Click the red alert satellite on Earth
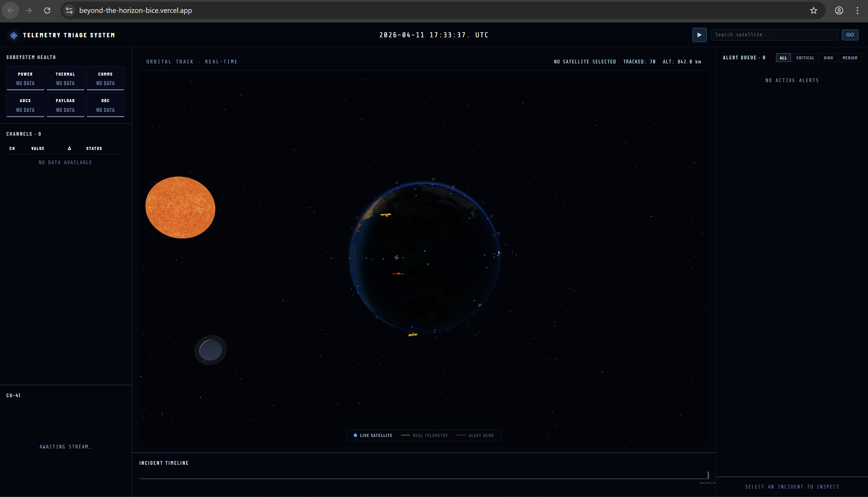 pos(398,273)
